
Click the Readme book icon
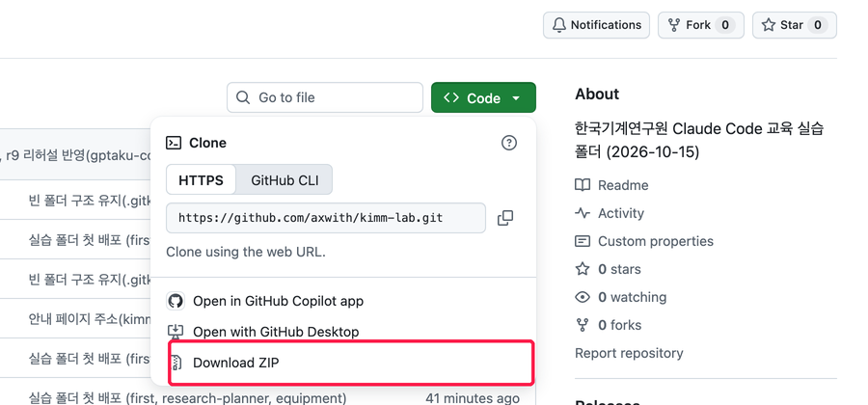[583, 185]
